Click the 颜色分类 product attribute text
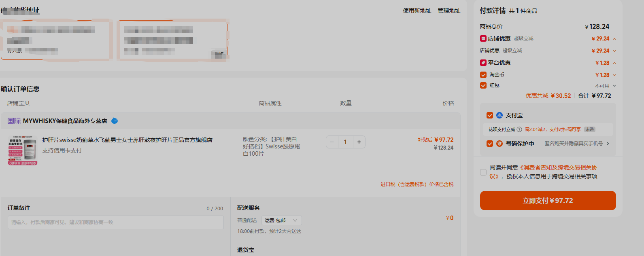644x256 pixels. [x=272, y=146]
